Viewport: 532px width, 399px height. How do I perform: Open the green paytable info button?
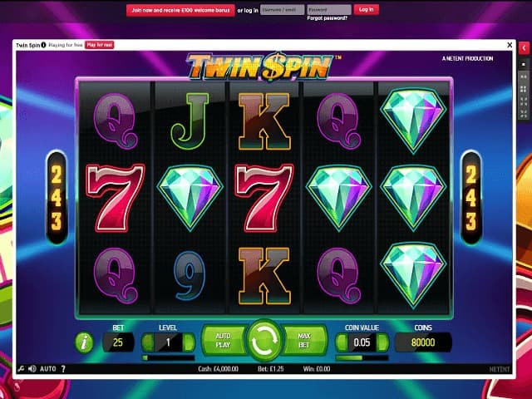point(84,342)
